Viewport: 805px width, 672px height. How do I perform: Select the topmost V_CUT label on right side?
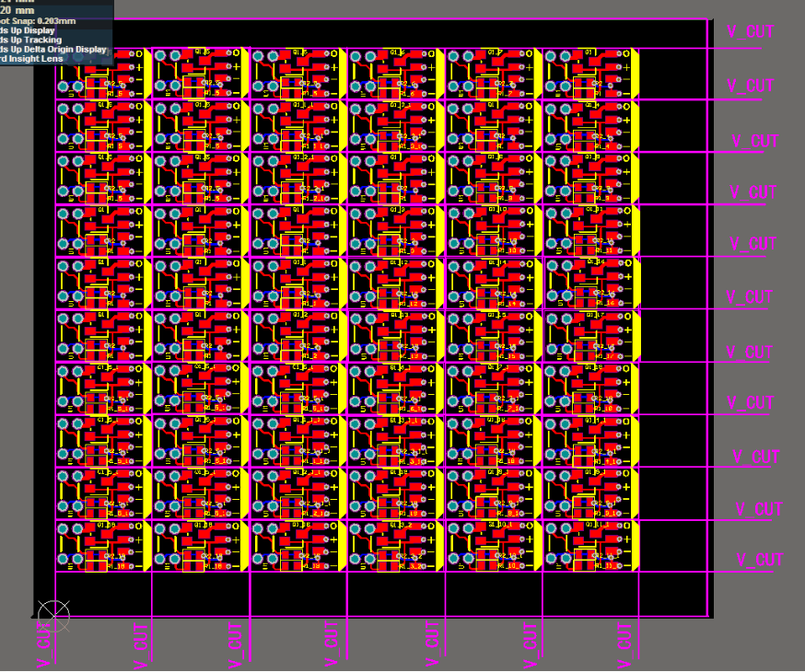(x=751, y=31)
